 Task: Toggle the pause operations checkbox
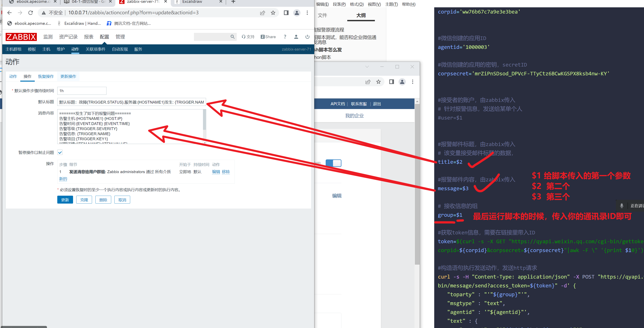(60, 152)
